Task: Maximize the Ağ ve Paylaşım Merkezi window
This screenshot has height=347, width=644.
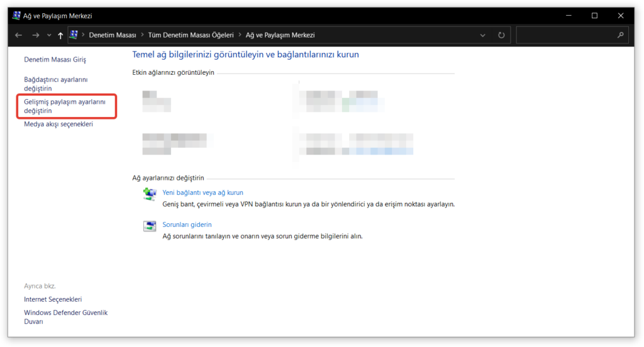Action: [594, 16]
